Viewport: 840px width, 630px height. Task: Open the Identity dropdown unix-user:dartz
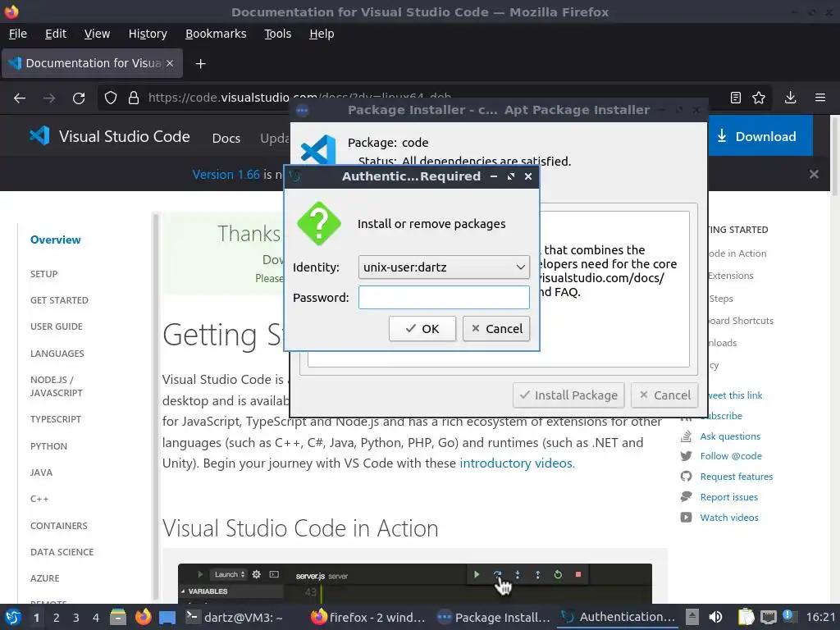pos(444,267)
